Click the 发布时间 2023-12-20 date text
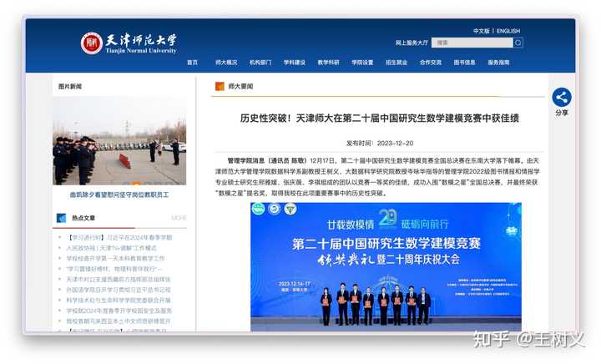Screen dimensions: 601x364 coord(380,144)
